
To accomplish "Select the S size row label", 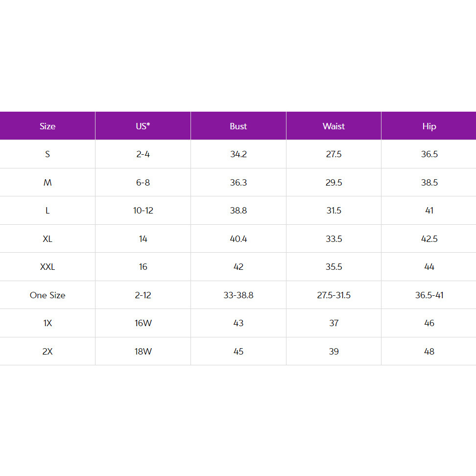I will point(48,154).
